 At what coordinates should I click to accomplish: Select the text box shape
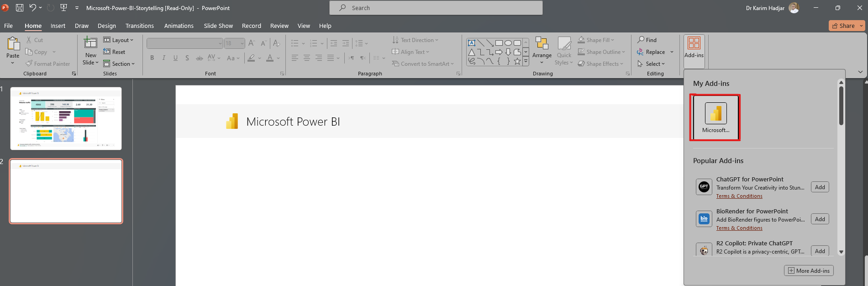(472, 43)
